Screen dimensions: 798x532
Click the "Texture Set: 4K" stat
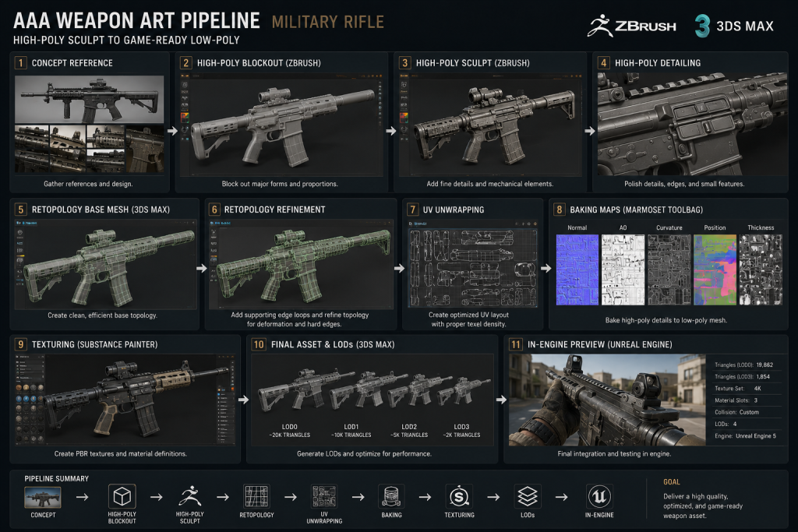pos(738,388)
